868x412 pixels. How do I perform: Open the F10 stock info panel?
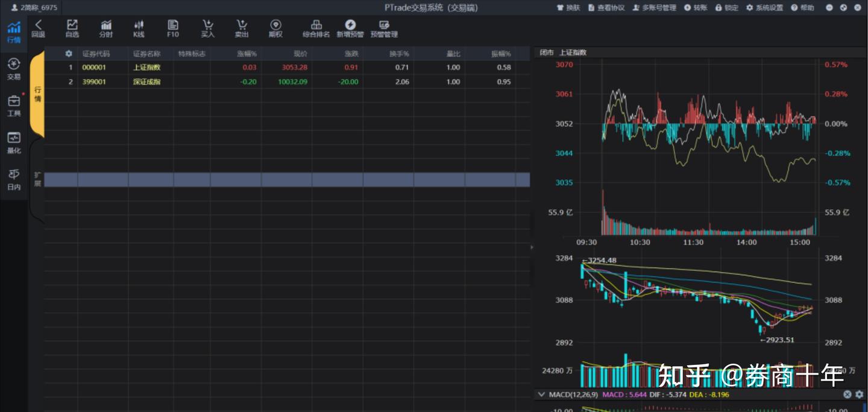pyautogui.click(x=172, y=28)
